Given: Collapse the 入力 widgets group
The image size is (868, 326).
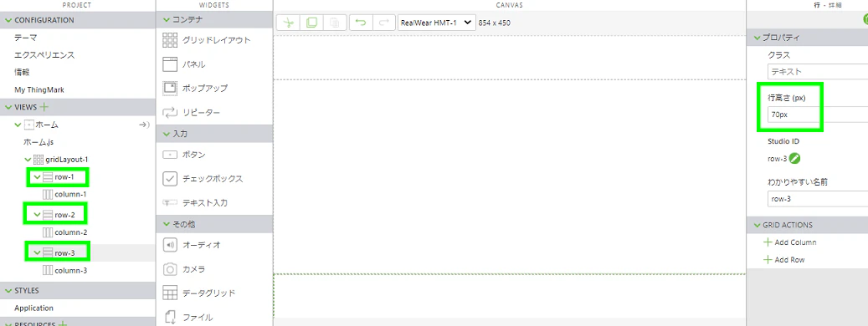Looking at the screenshot, I should [167, 134].
